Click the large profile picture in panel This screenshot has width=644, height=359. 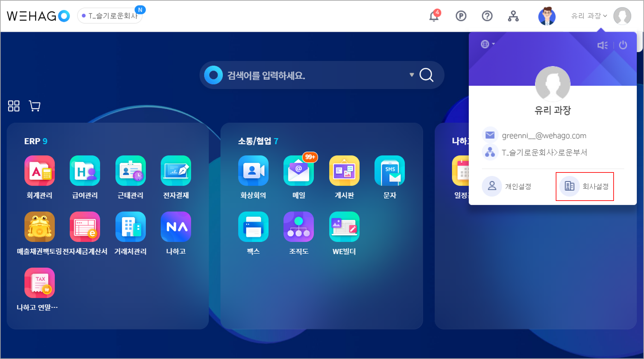(553, 84)
